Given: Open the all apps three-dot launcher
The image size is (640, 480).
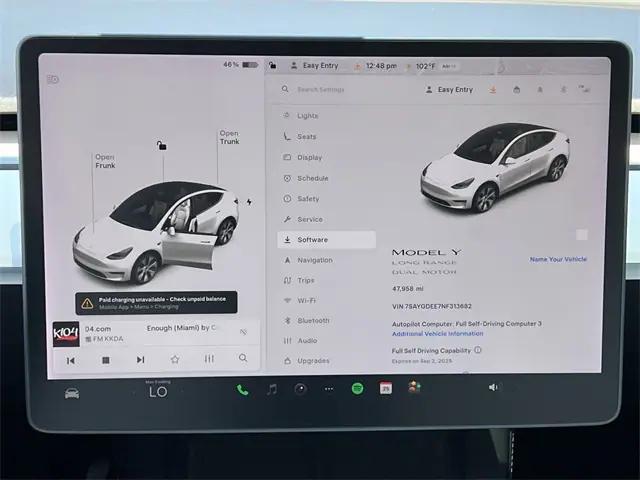Looking at the screenshot, I should pos(329,389).
